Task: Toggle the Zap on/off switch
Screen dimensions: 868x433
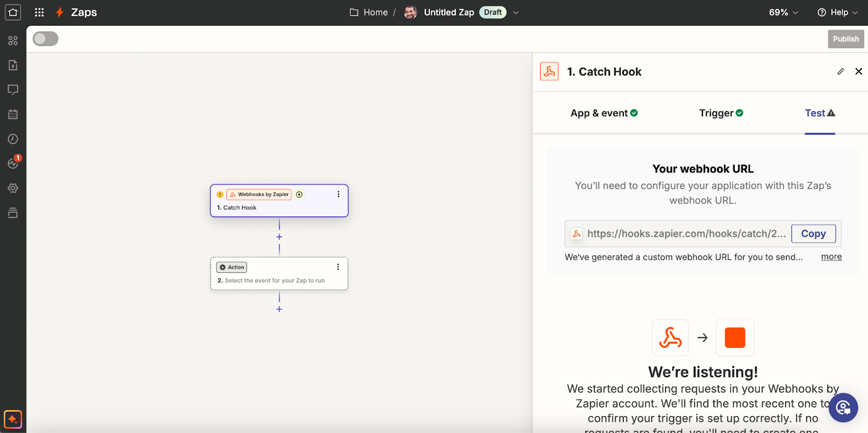Action: [46, 39]
